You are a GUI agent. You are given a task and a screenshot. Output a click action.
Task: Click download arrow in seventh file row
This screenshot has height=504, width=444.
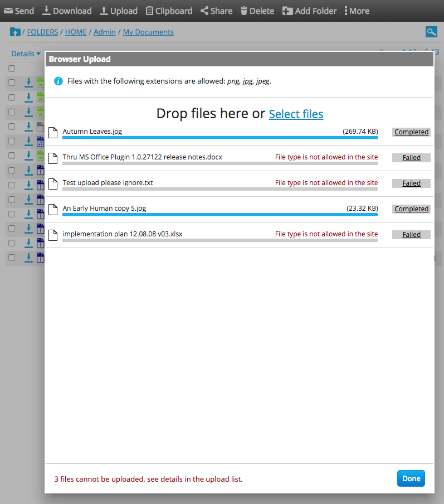28,171
